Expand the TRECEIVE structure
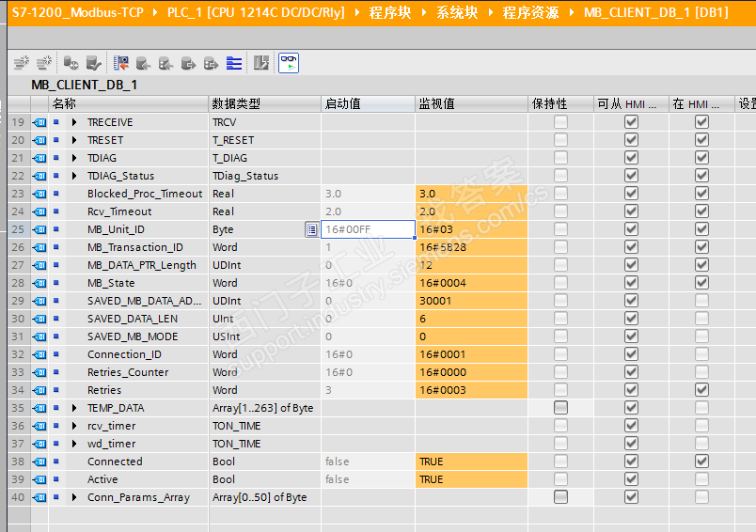The height and width of the screenshot is (532, 756). tap(74, 122)
